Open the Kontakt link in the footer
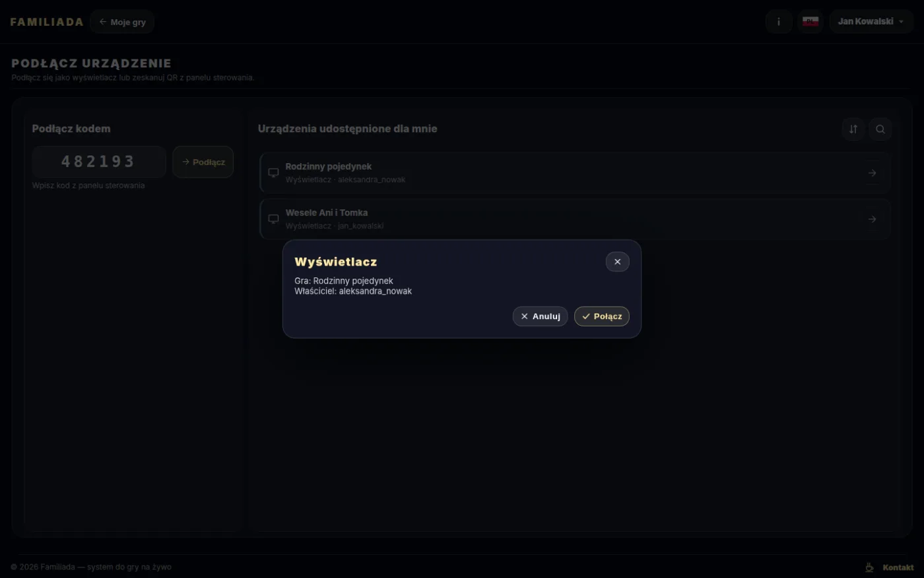 tap(898, 567)
